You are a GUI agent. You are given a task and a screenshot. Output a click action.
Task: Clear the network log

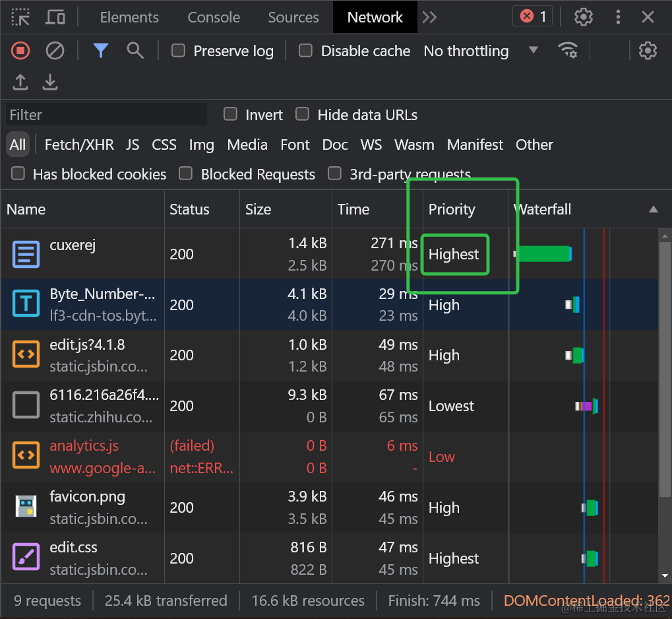(x=55, y=51)
